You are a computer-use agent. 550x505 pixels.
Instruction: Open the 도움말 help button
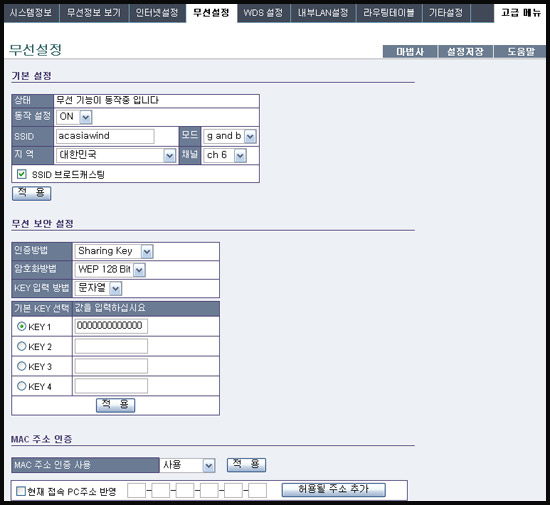[520, 52]
